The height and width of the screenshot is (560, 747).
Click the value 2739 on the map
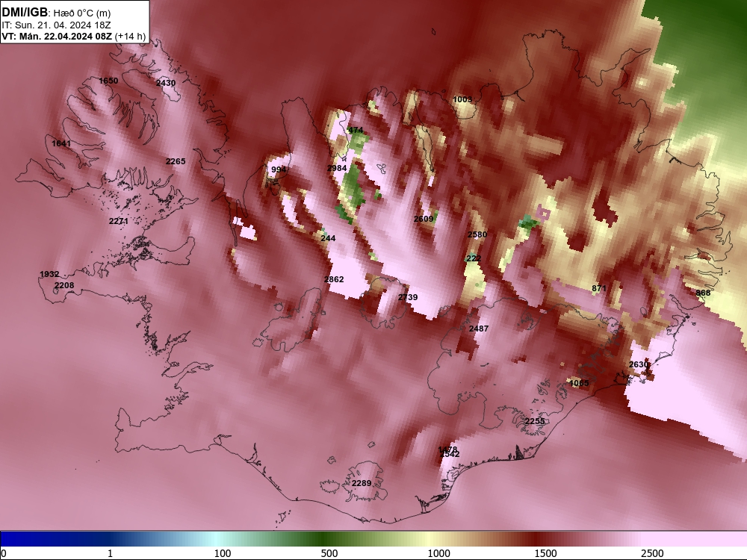[x=408, y=297]
